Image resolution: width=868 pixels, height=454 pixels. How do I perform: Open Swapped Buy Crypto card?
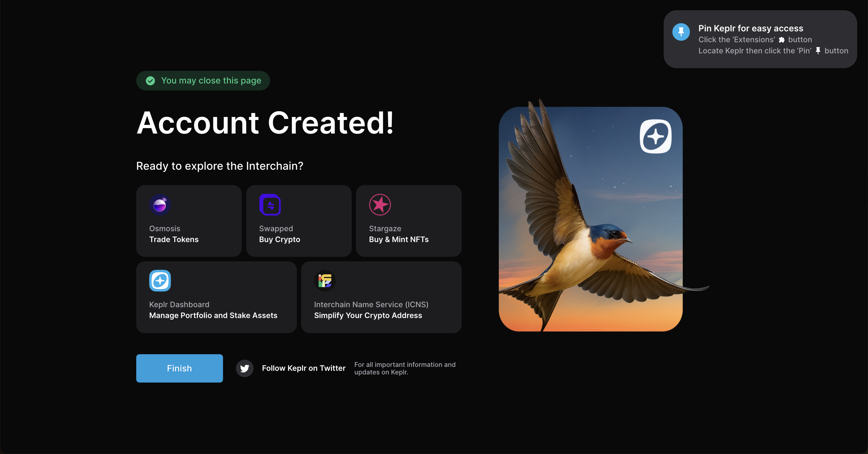point(299,221)
